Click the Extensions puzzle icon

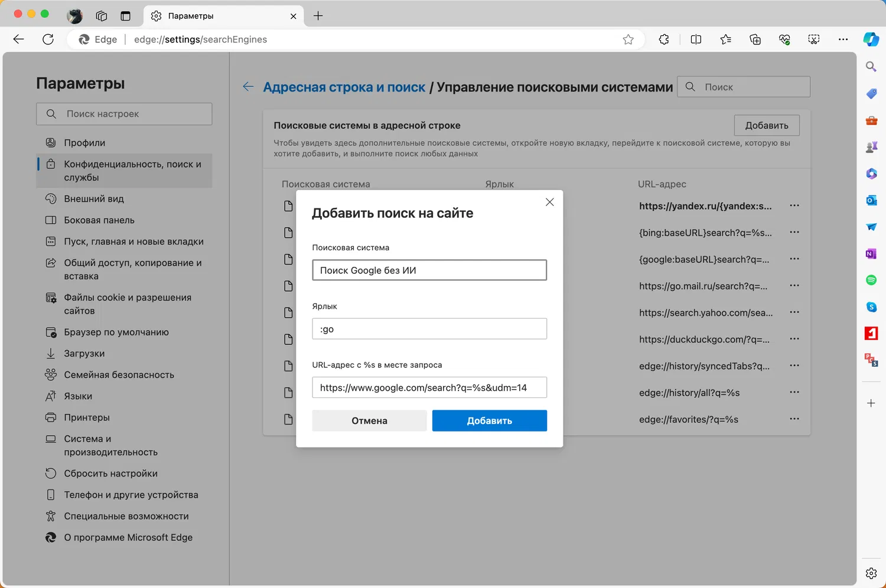(664, 40)
